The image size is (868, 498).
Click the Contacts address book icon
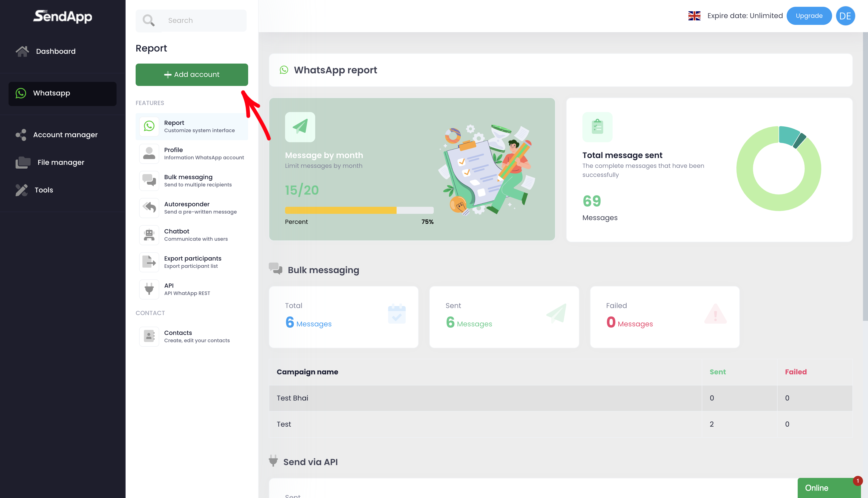[149, 336]
